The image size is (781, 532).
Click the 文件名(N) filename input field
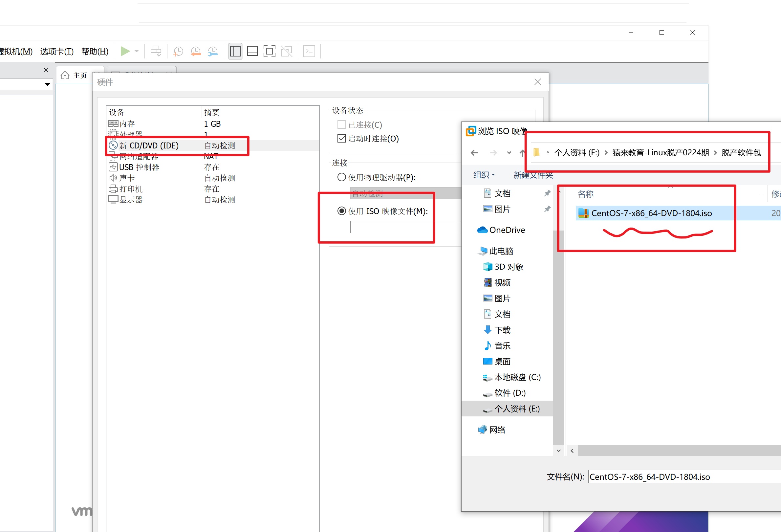click(x=684, y=477)
